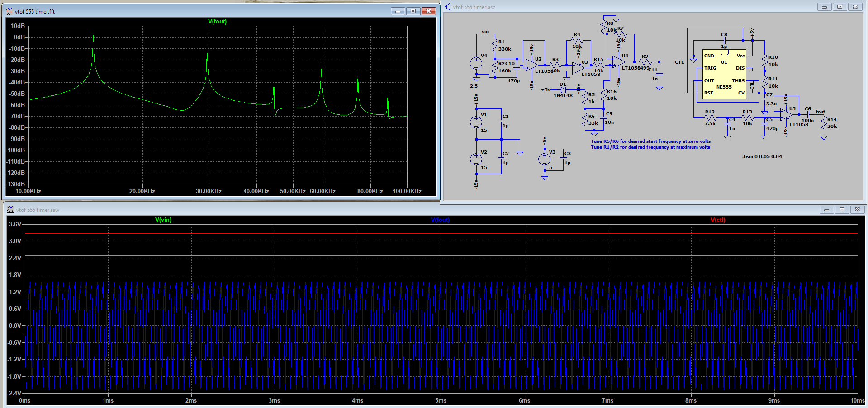Click the ground symbol below R14
This screenshot has width=868, height=408.
pyautogui.click(x=824, y=138)
